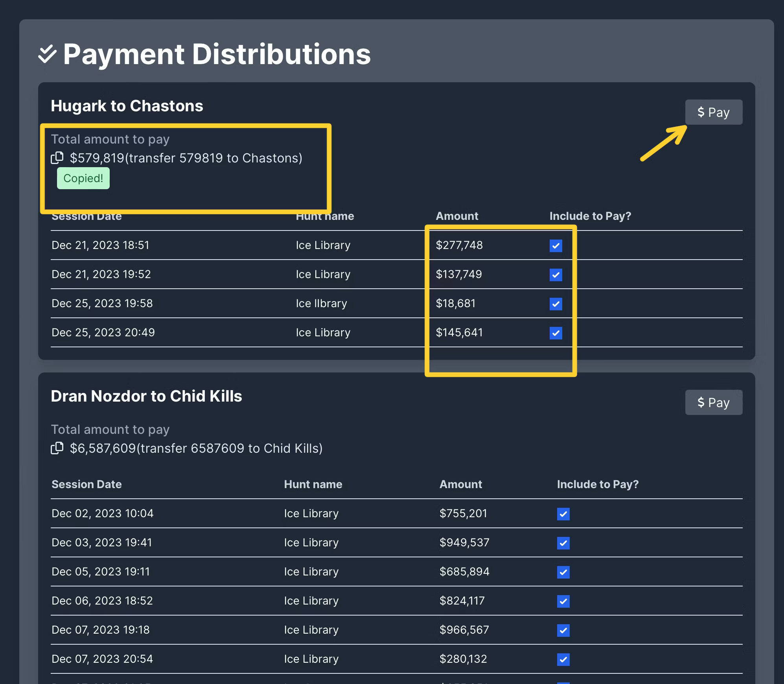Select the 'Dec 06, 2023 18:52' session date

(102, 601)
